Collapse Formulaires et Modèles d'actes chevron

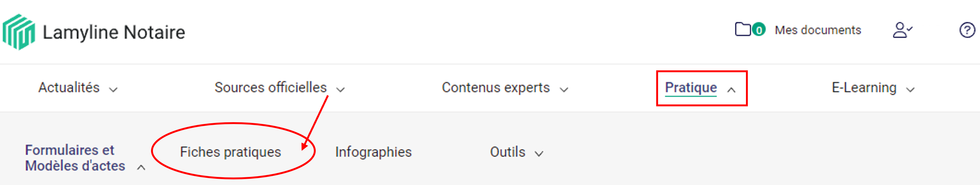coord(141,167)
